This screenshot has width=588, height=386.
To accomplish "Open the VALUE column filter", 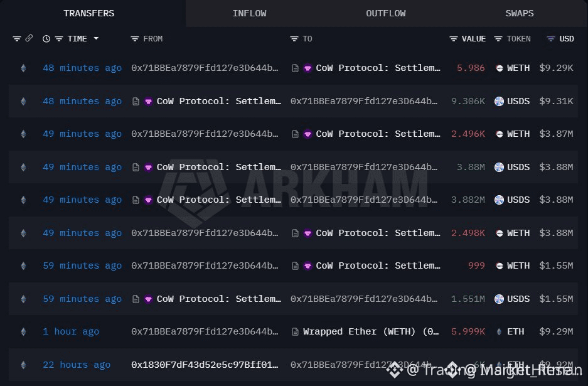I will [x=453, y=39].
